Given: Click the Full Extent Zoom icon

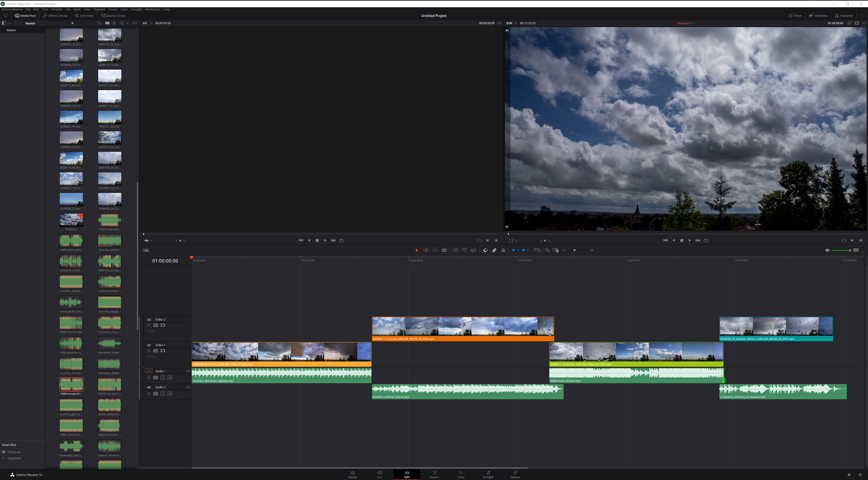Looking at the screenshot, I should tap(537, 250).
